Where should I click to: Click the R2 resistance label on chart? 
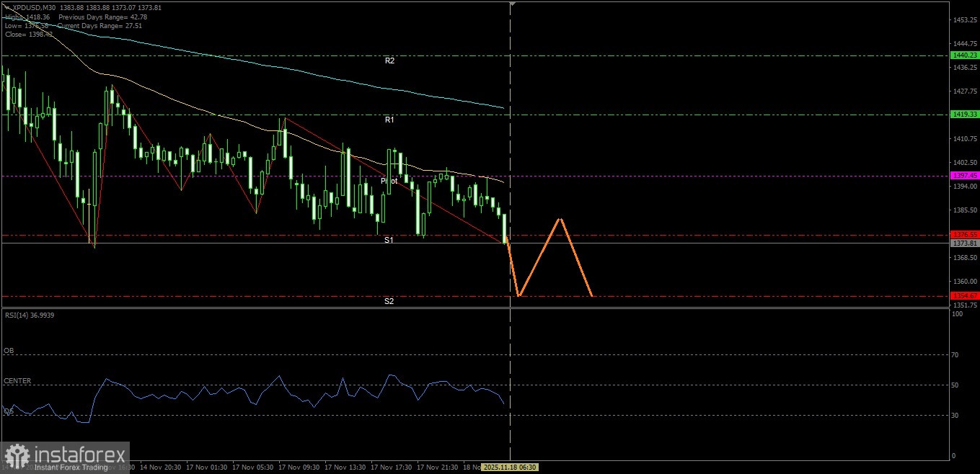click(x=390, y=61)
